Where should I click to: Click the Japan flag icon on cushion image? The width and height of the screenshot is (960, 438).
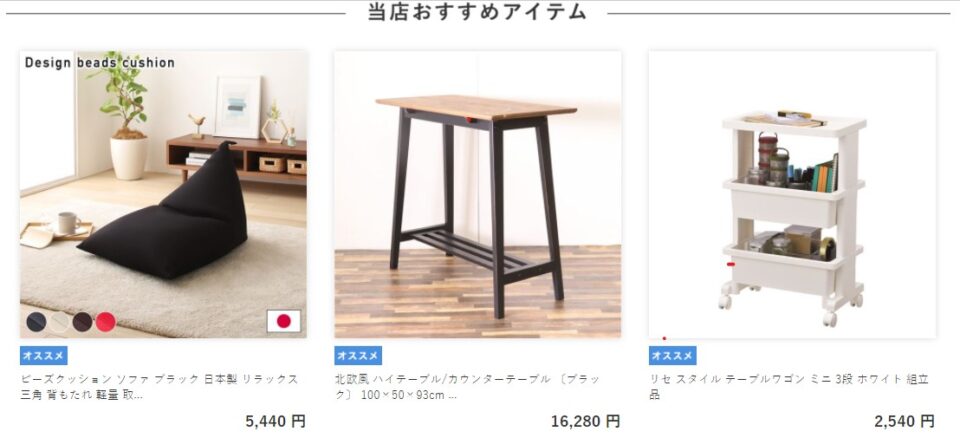(283, 321)
